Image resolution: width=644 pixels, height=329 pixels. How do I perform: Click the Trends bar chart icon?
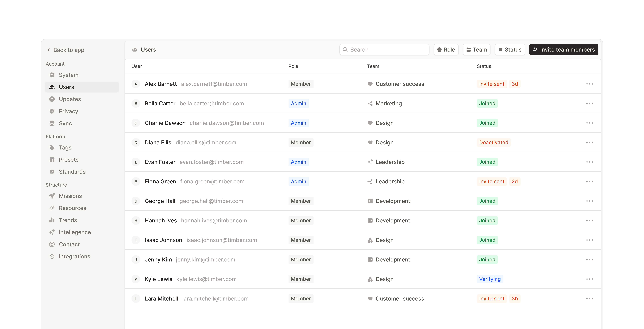(x=52, y=220)
